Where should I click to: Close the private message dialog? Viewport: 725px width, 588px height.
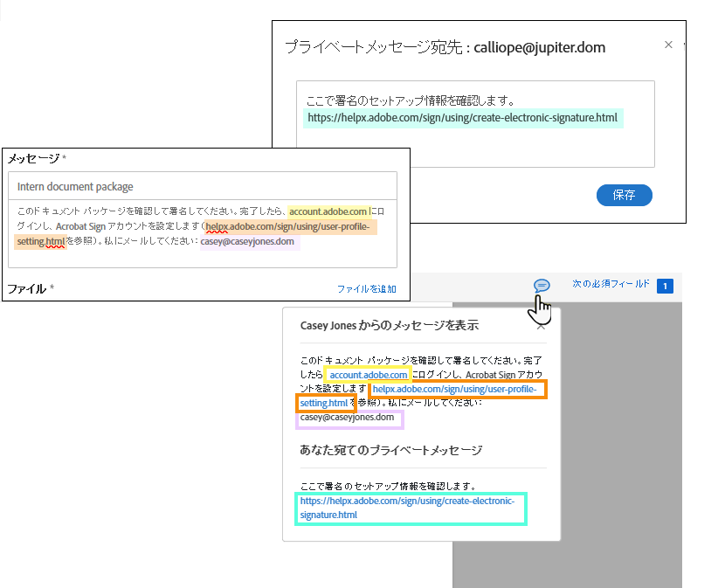coord(668,45)
